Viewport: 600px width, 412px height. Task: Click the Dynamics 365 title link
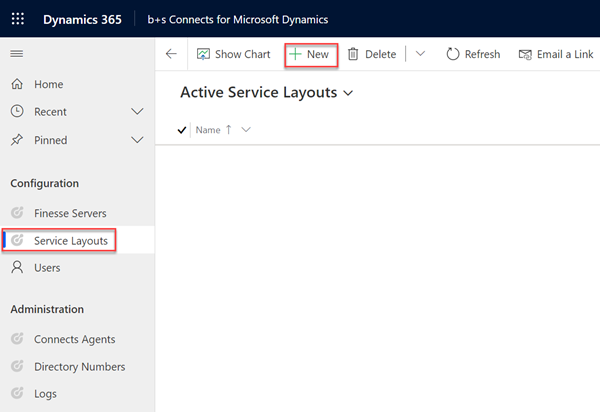point(82,20)
